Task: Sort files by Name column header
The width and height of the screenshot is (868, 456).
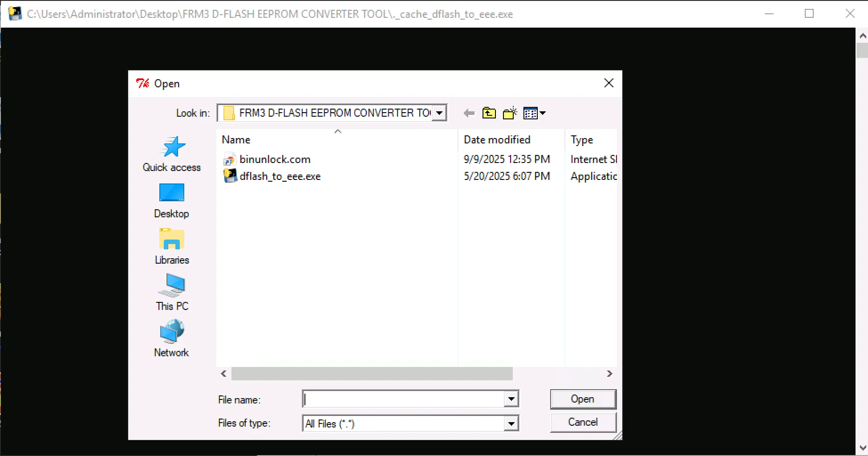Action: tap(236, 140)
